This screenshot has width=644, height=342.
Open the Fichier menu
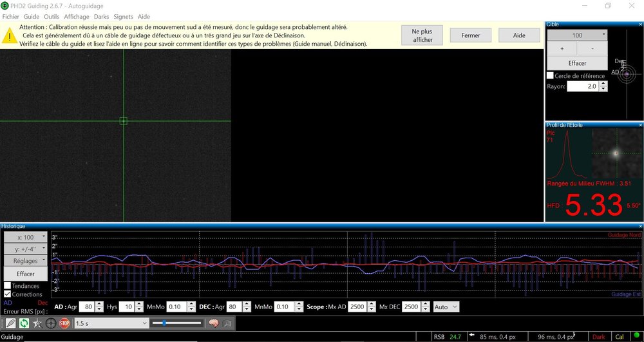coord(11,16)
